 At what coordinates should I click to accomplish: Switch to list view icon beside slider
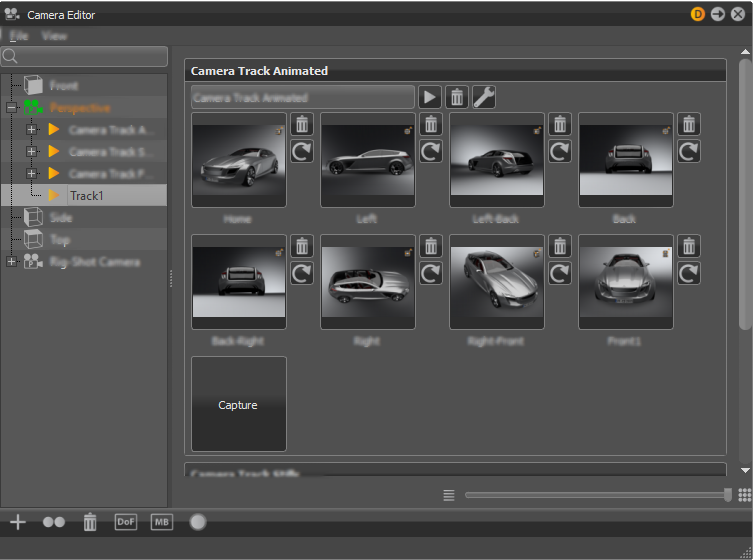[449, 495]
